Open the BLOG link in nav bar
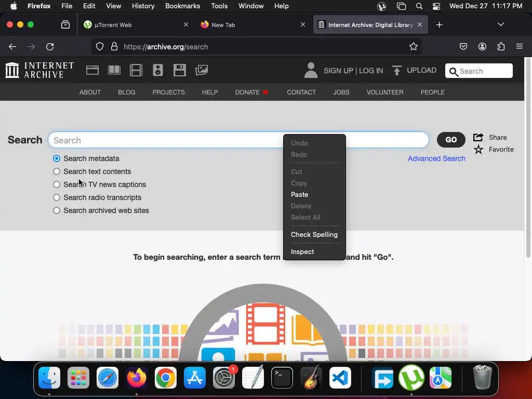This screenshot has width=532, height=399. (x=127, y=92)
